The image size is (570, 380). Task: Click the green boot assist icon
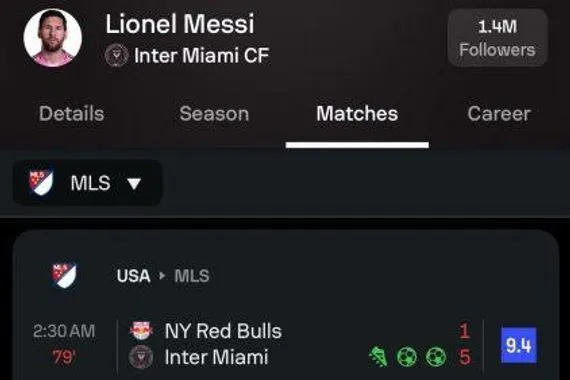click(378, 357)
